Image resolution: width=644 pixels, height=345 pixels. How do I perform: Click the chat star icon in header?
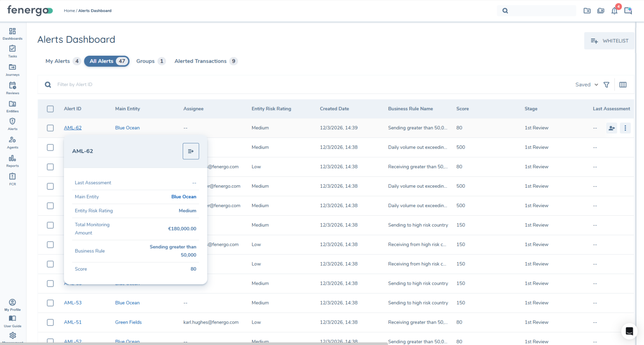coord(628,11)
